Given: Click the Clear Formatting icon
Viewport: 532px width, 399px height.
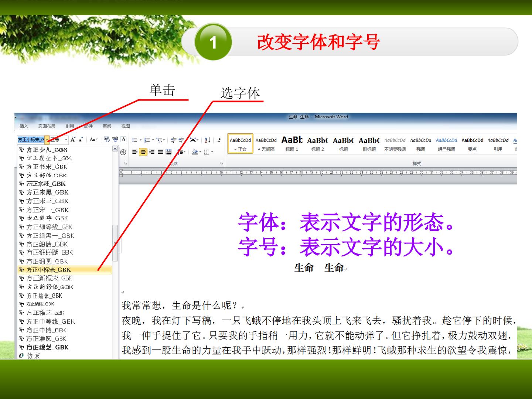Looking at the screenshot, I should 107,139.
